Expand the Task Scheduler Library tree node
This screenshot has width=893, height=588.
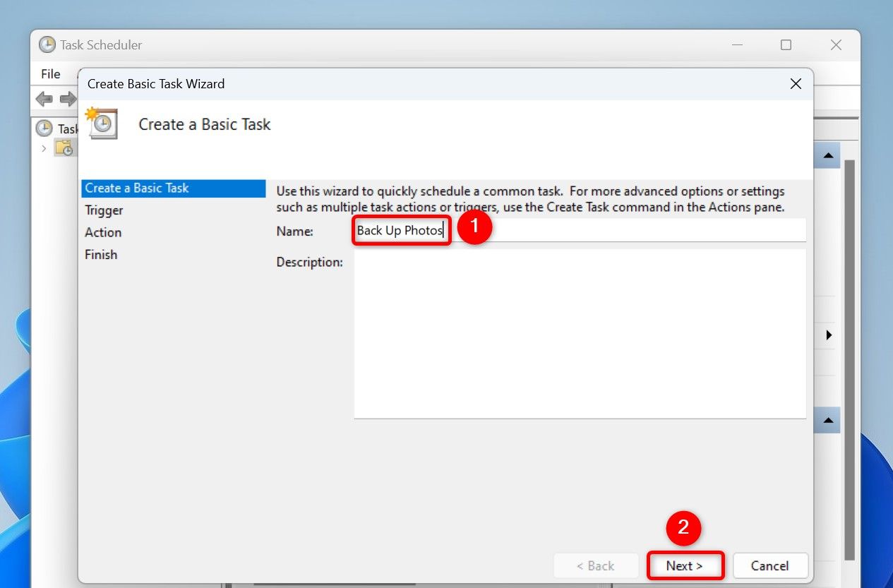point(44,148)
